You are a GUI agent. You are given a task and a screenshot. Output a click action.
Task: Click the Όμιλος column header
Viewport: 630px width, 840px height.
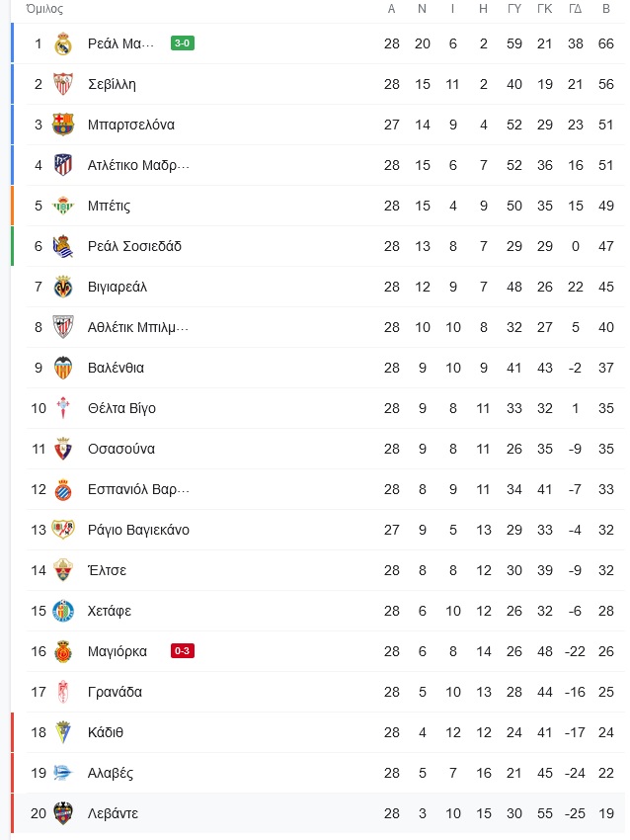pos(44,9)
